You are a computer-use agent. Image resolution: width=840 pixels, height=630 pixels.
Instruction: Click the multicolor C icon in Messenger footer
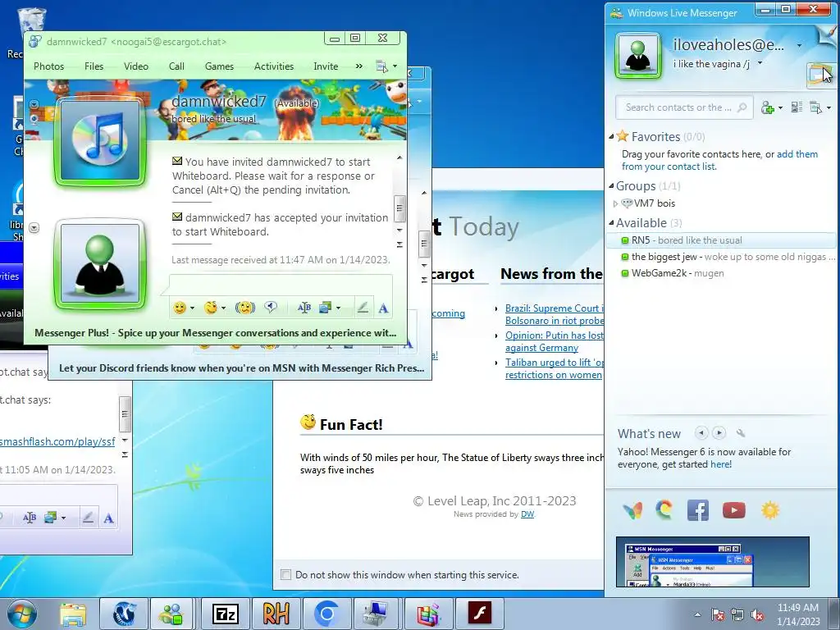[x=664, y=510]
